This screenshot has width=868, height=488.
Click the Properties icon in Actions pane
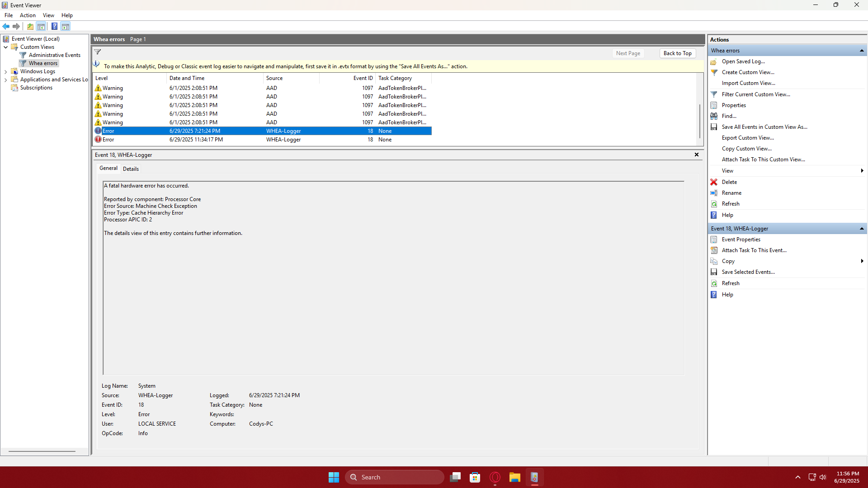click(714, 105)
